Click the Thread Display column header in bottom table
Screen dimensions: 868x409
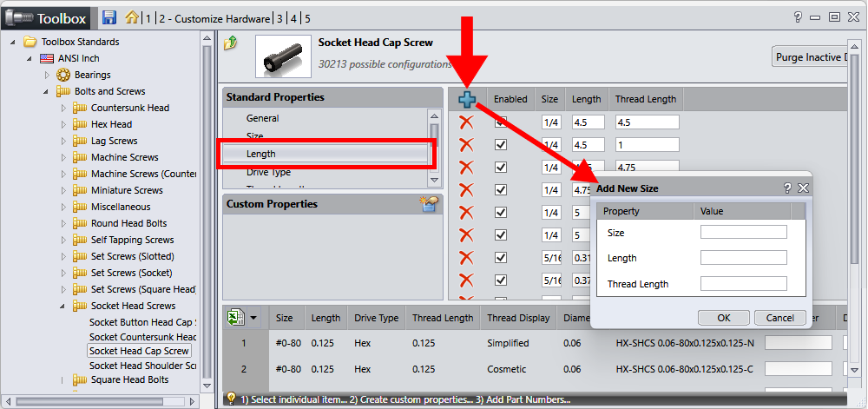(x=518, y=318)
